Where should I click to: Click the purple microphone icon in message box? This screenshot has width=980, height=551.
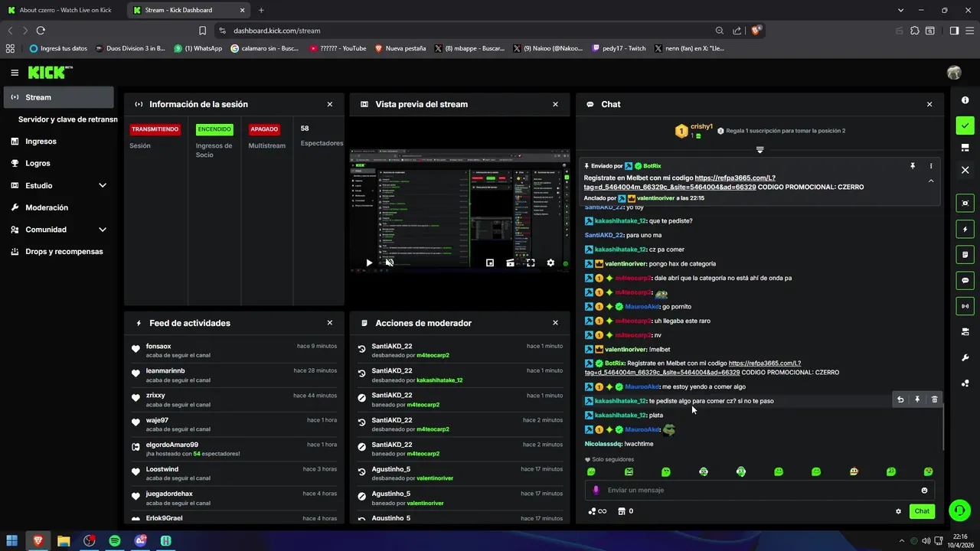(x=596, y=491)
